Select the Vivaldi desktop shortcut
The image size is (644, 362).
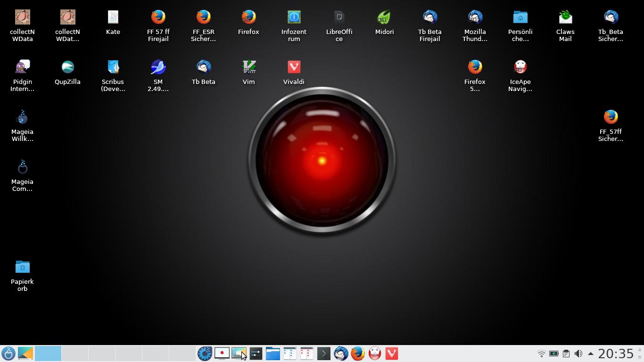click(x=294, y=72)
